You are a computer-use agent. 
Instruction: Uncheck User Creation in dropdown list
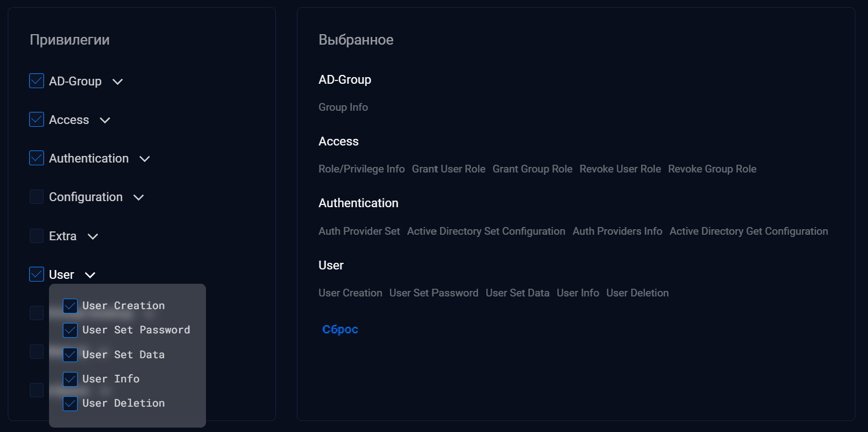[x=70, y=306]
